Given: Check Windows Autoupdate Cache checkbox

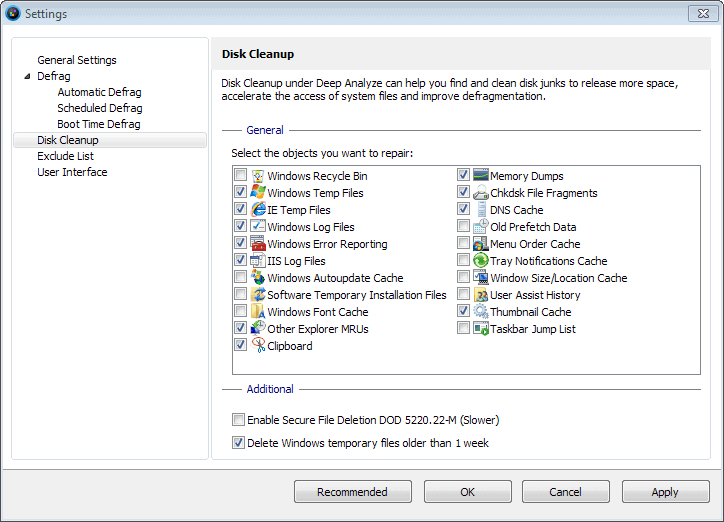Looking at the screenshot, I should pos(240,277).
